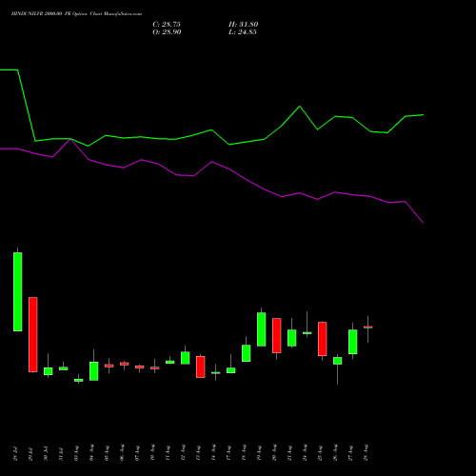The image size is (476, 476).
Task: Select the 21 Aug date axis label
Action: click(x=289, y=453)
